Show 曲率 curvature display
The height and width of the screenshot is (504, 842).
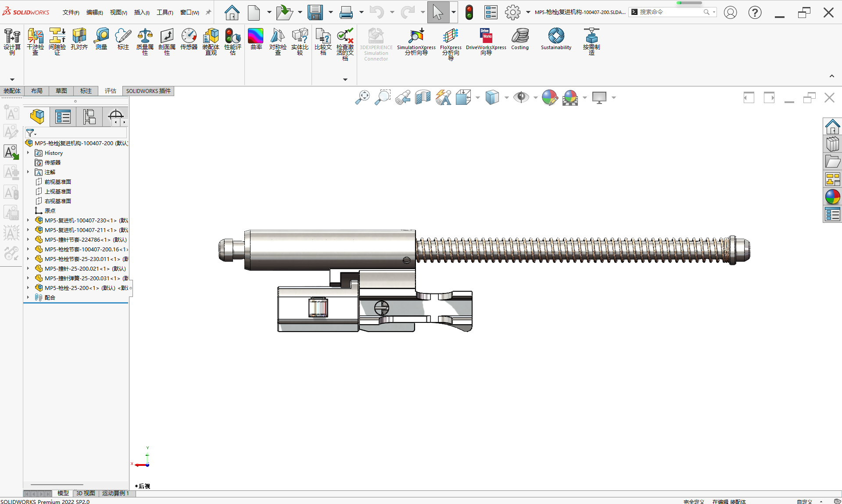coord(256,39)
